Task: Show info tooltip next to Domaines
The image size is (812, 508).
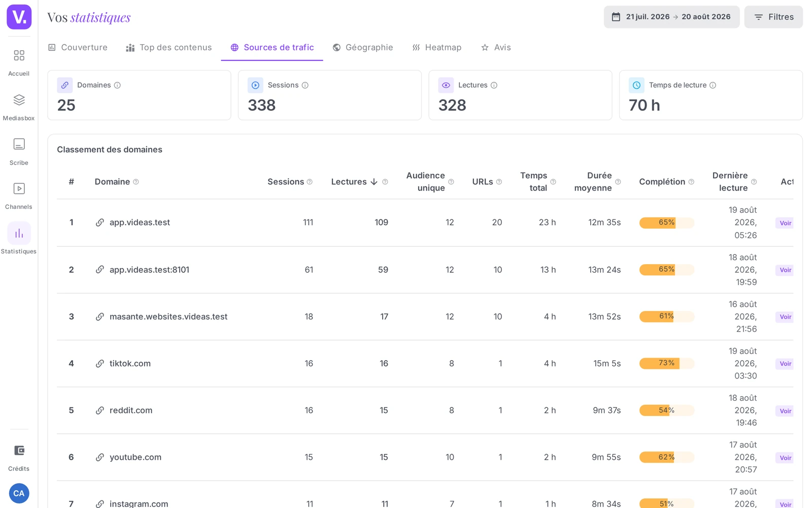Action: 117,85
